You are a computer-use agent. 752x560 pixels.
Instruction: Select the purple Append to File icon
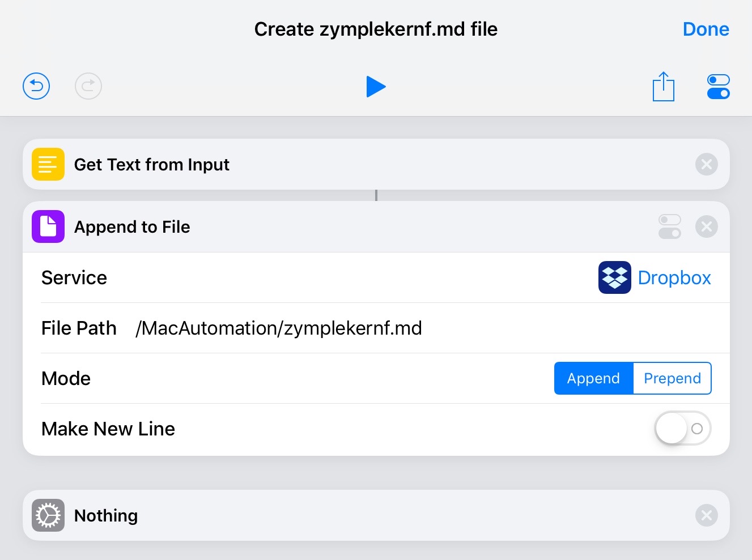tap(48, 226)
